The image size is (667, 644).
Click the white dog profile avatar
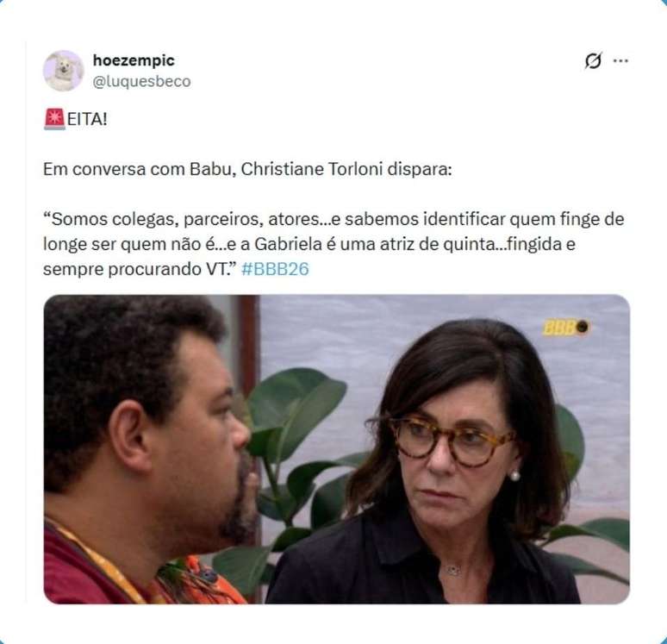pyautogui.click(x=64, y=71)
